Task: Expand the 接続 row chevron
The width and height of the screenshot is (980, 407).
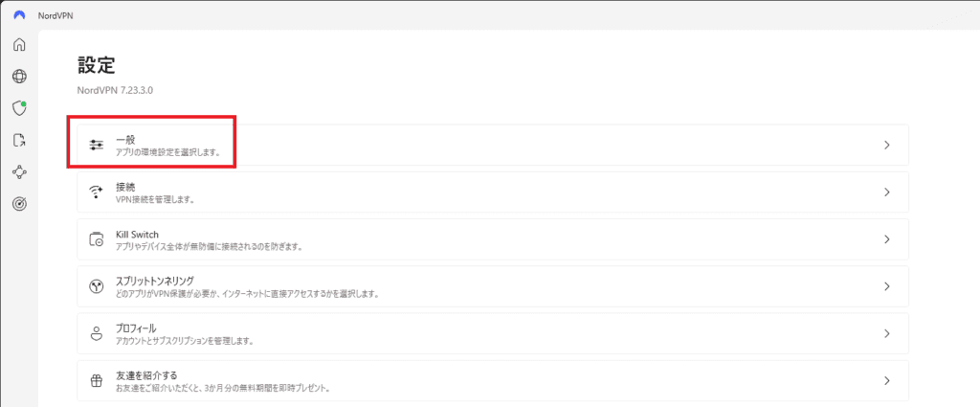Action: coord(887,192)
